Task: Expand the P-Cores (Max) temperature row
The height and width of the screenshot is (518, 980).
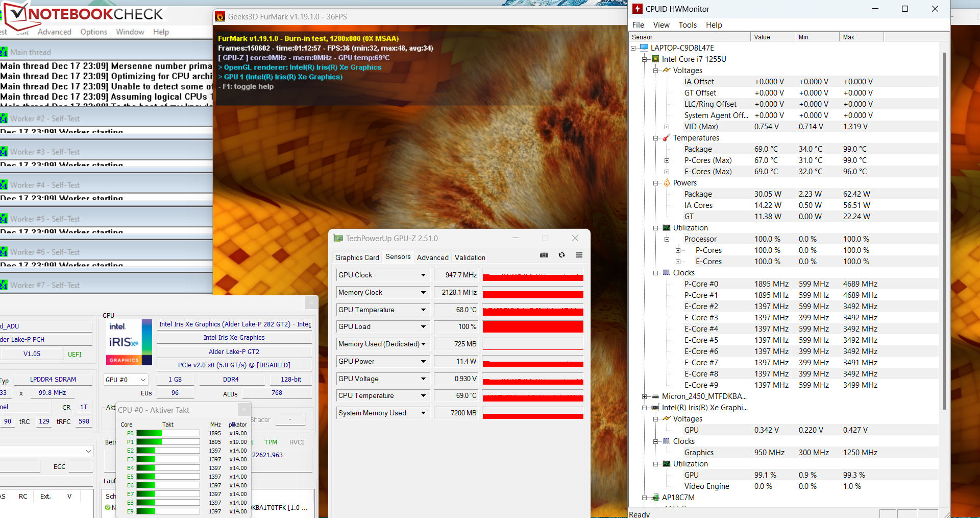Action: point(667,160)
